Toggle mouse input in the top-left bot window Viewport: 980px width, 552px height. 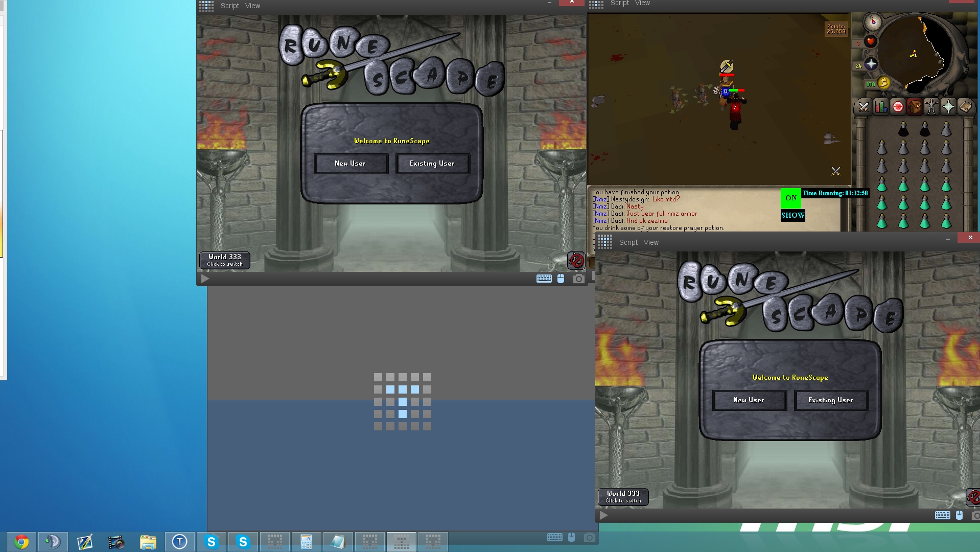pos(561,279)
